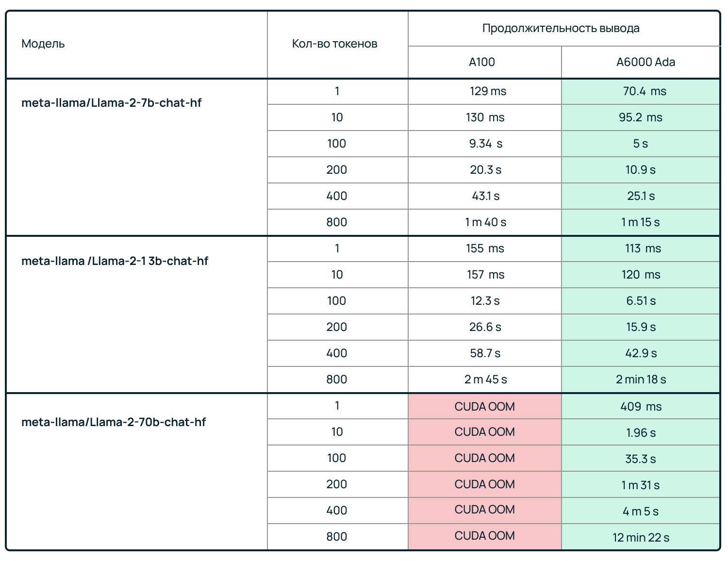This screenshot has height=561, width=728.
Task: Click the 129 ms cell
Action: (x=488, y=91)
